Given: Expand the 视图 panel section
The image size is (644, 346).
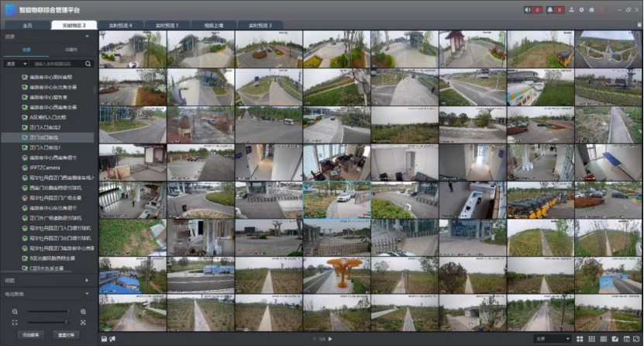Looking at the screenshot, I should pyautogui.click(x=87, y=280).
